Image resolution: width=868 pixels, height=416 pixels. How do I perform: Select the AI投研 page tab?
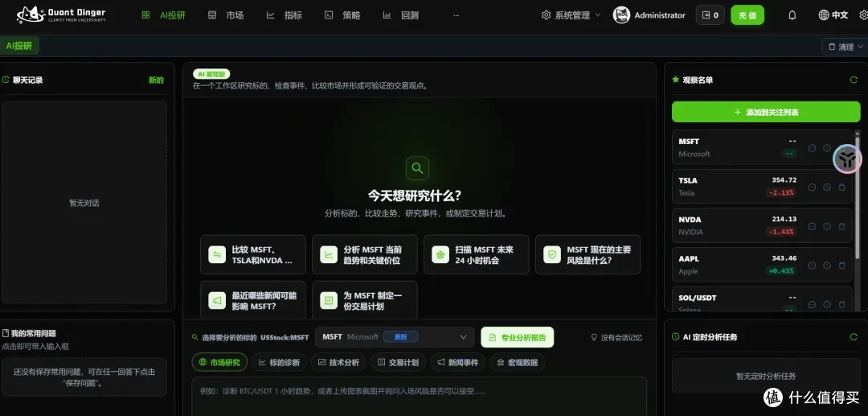tap(19, 46)
